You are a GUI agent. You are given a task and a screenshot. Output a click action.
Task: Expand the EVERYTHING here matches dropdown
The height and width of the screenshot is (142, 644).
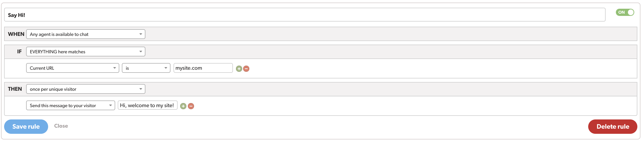(x=86, y=52)
